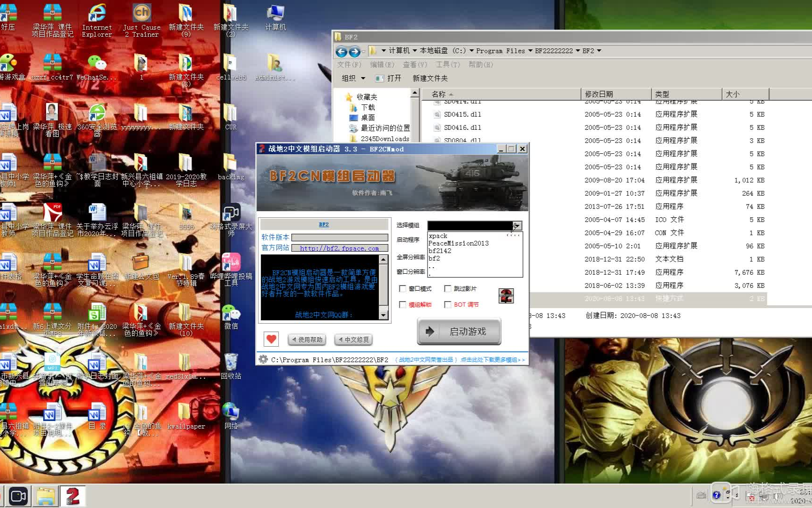Open the http://bf2.fpsace.com link
The image size is (812, 508).
pyautogui.click(x=339, y=248)
